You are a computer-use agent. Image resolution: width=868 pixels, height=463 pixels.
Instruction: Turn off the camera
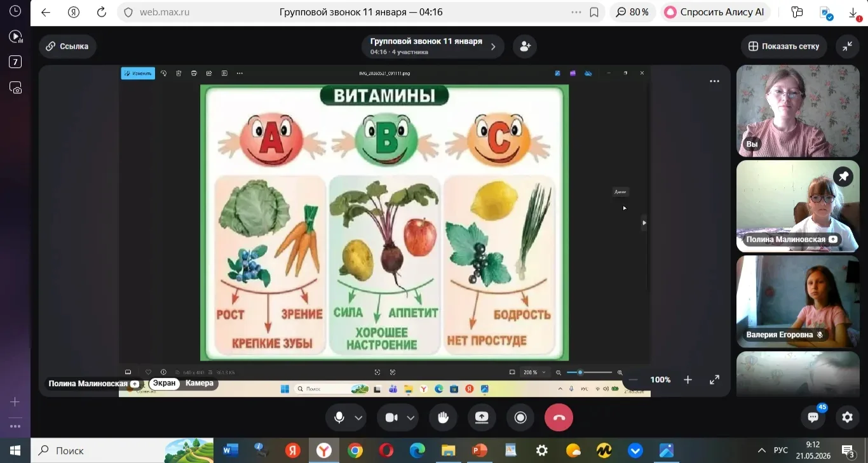pyautogui.click(x=391, y=417)
